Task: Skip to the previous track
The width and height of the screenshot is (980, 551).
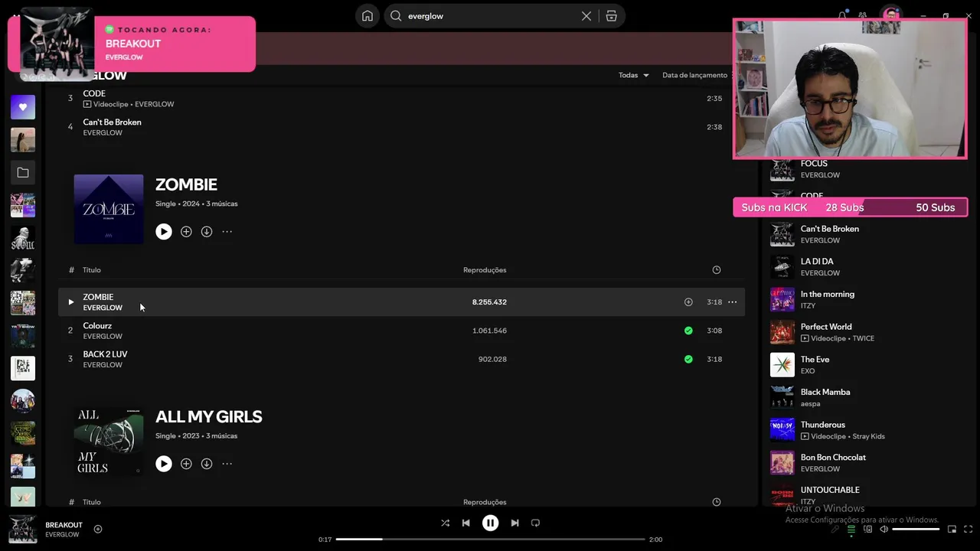Action: [x=465, y=523]
